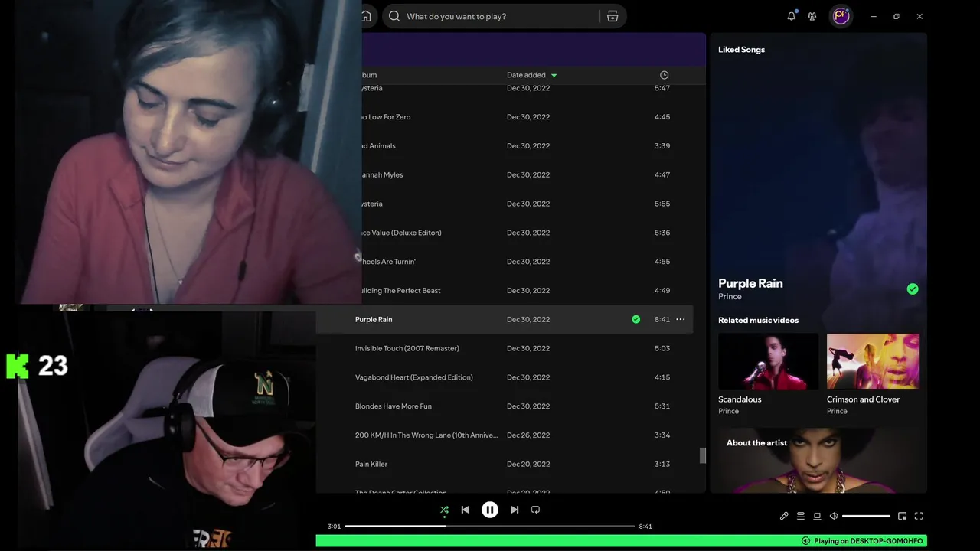Click the search magnifier icon

click(394, 16)
